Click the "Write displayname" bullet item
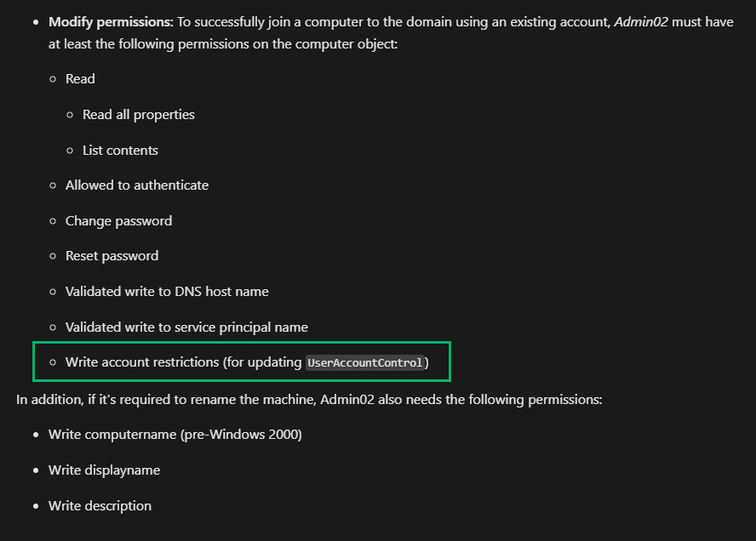 (x=104, y=470)
